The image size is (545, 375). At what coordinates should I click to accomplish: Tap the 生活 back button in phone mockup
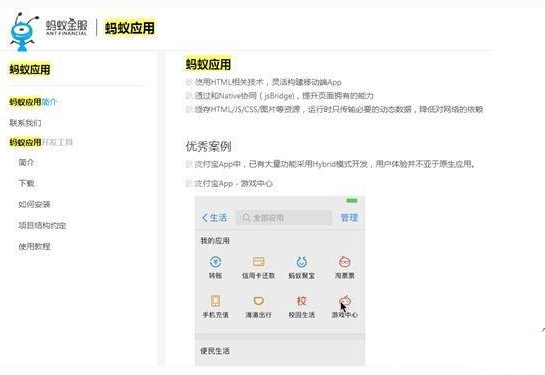point(214,218)
